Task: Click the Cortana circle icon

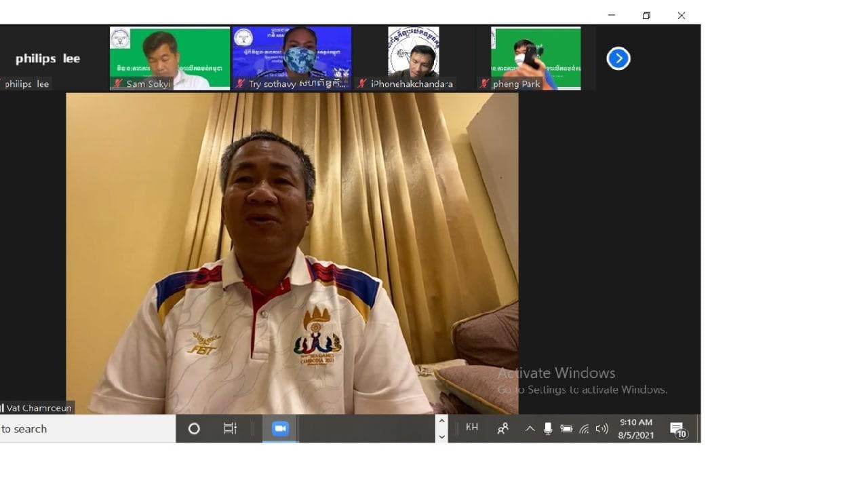Action: click(x=194, y=428)
